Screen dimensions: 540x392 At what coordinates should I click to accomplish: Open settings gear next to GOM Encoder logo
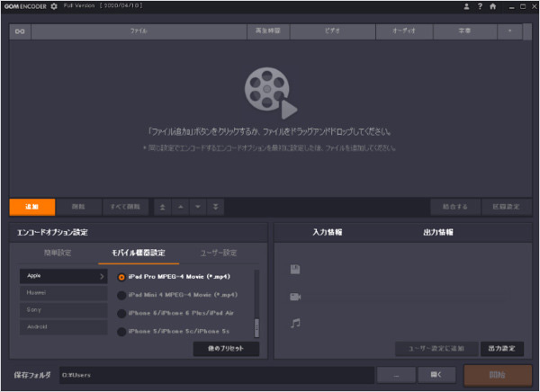(54, 6)
